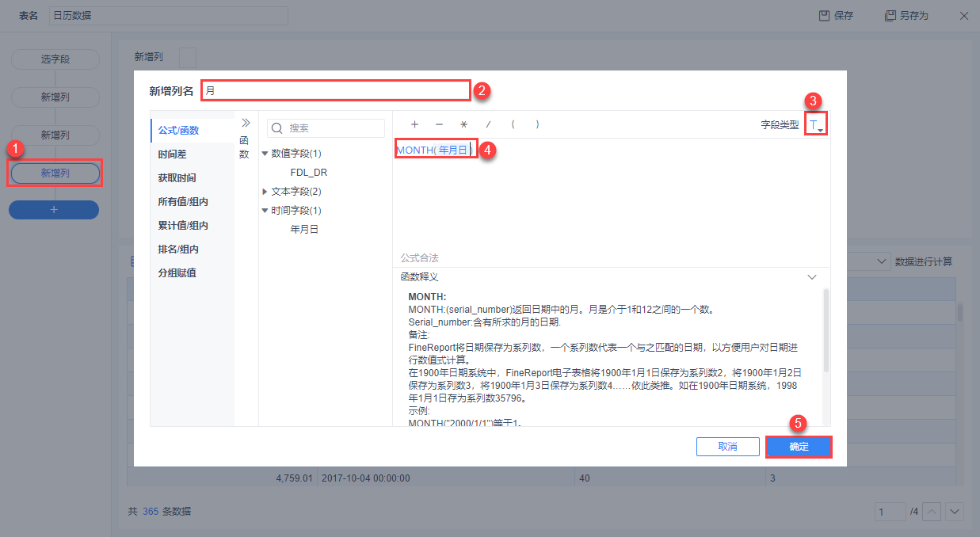Close the table editor with the X

pos(964,16)
